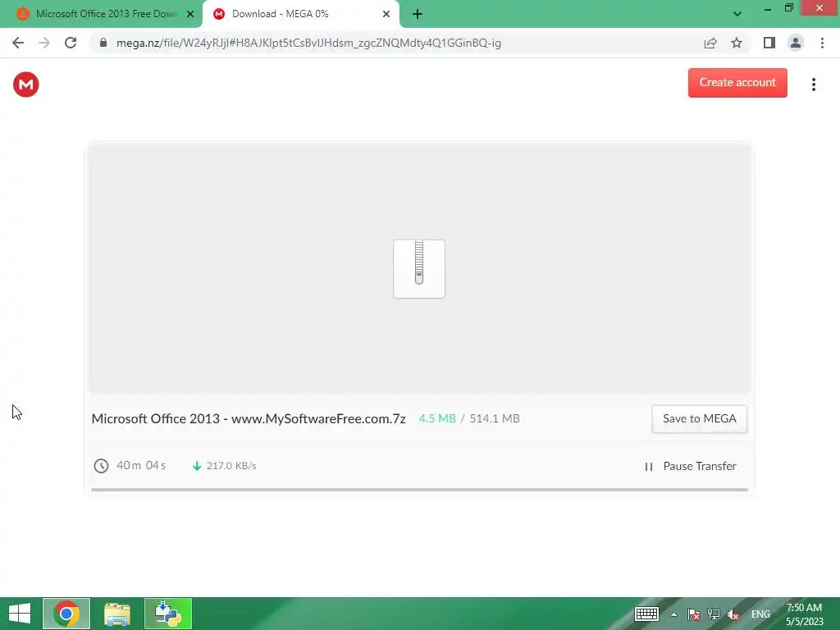840x630 pixels.
Task: Click the download progress bar
Action: point(419,489)
